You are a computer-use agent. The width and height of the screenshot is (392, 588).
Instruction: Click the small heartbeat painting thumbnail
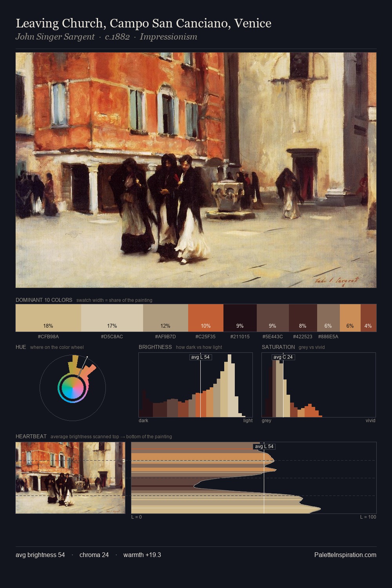(71, 478)
